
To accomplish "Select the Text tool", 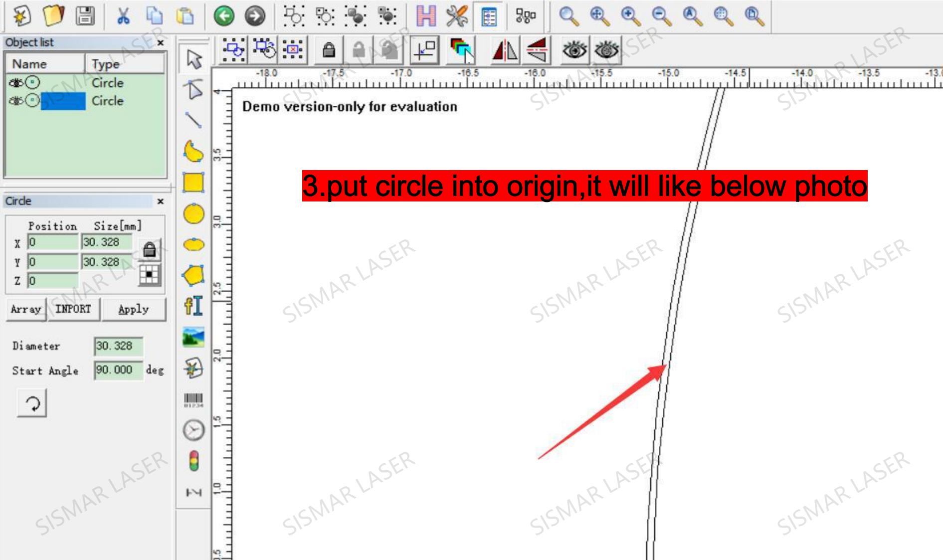I will (x=193, y=305).
